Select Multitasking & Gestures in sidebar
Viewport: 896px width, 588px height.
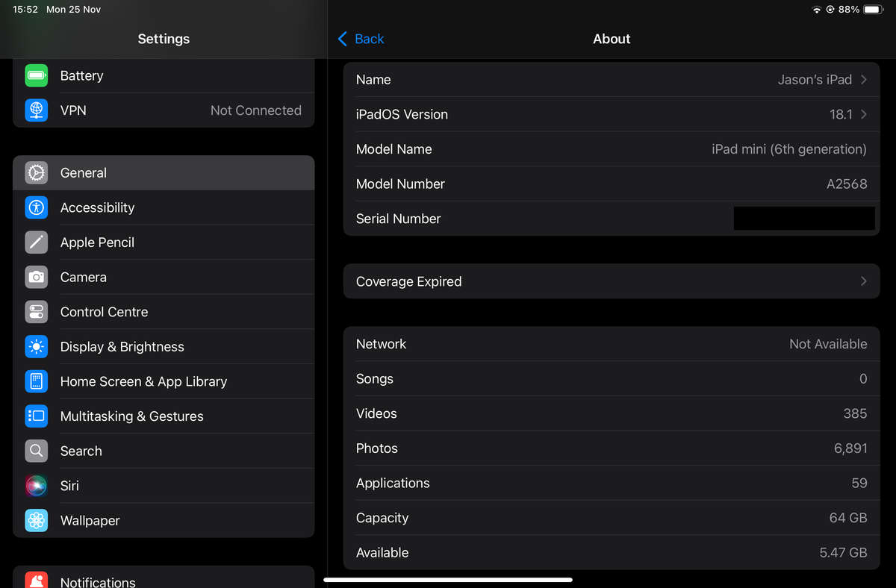tap(131, 416)
